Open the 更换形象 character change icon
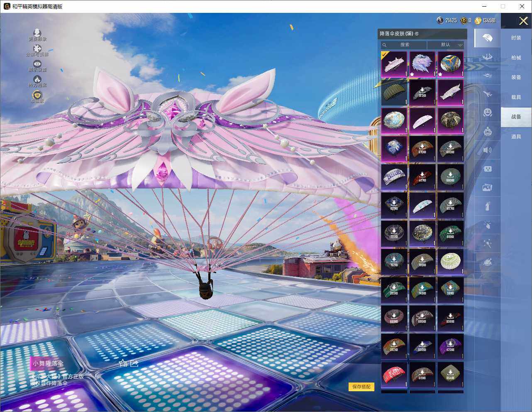This screenshot has height=412, width=532. click(x=37, y=33)
